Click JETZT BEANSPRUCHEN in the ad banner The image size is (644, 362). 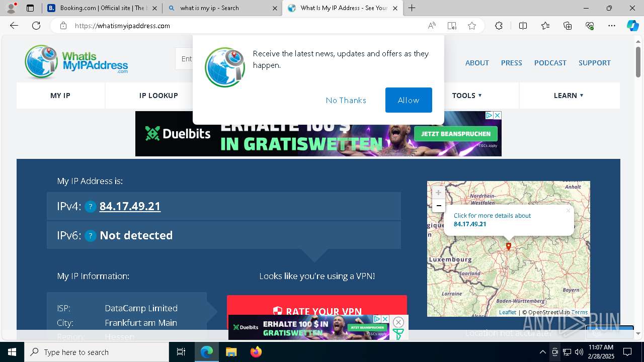click(x=456, y=134)
